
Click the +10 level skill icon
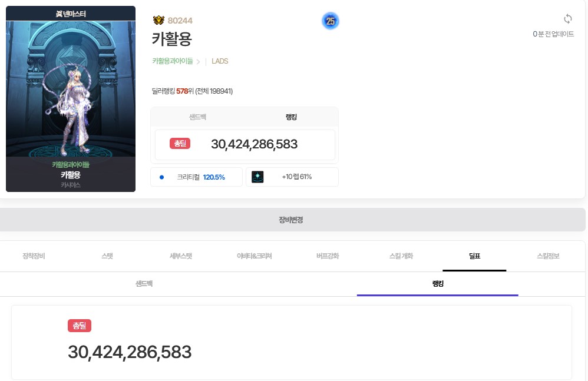257,177
